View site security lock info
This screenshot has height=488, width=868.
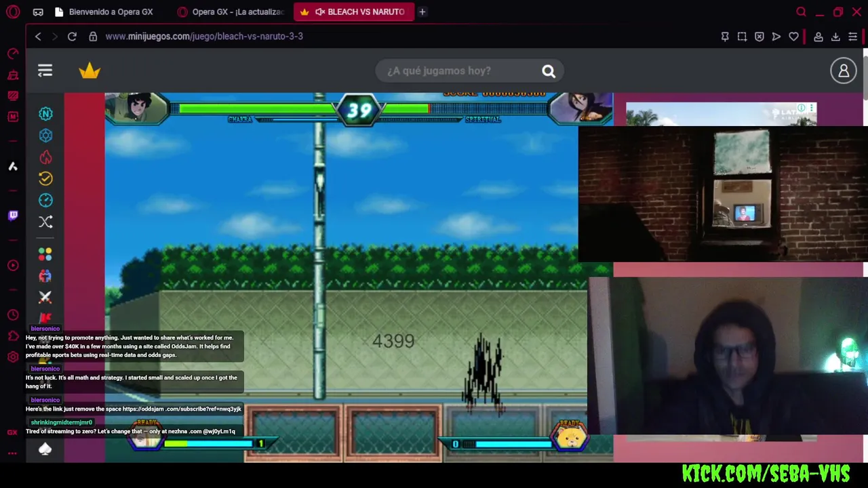[x=93, y=37]
